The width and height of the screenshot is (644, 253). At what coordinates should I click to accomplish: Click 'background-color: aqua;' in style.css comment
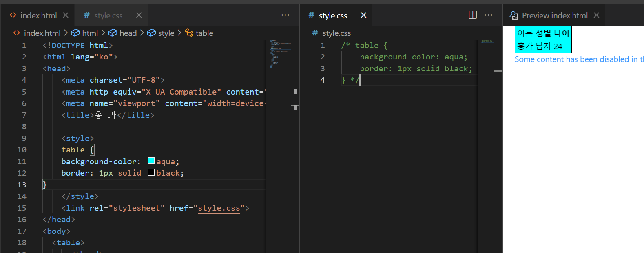[x=414, y=57]
